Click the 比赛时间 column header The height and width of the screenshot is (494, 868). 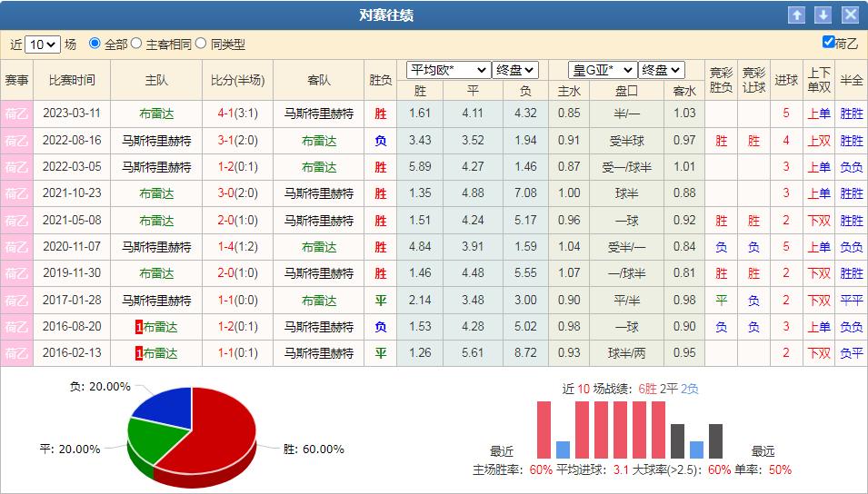point(72,80)
